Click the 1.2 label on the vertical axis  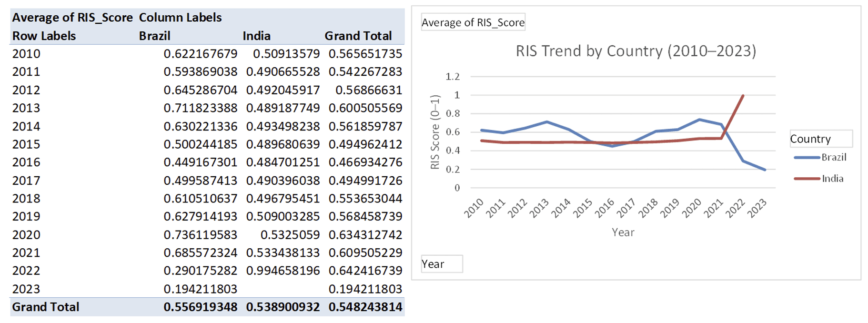coord(453,77)
